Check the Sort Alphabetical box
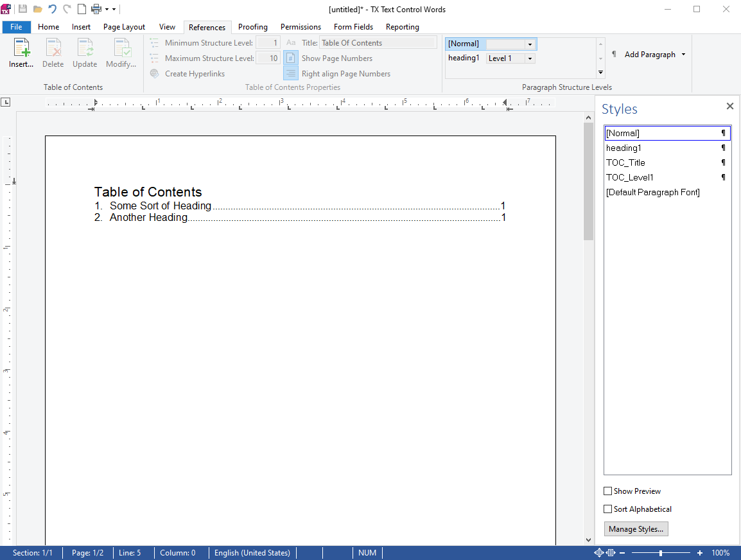This screenshot has width=741, height=560. point(607,509)
